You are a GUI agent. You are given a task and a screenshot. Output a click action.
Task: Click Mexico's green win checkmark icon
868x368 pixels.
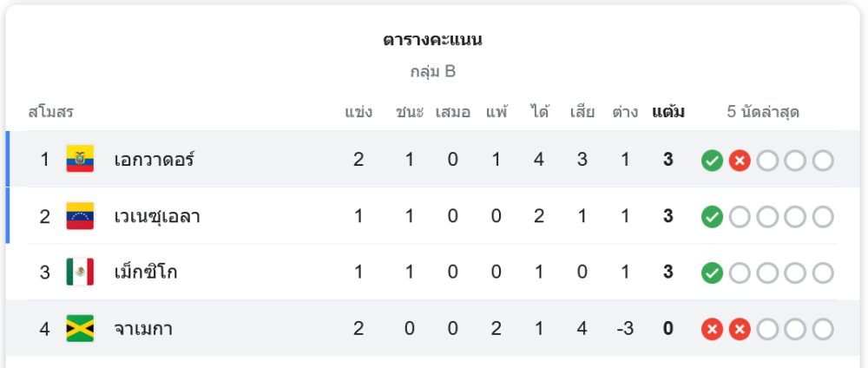click(x=712, y=273)
